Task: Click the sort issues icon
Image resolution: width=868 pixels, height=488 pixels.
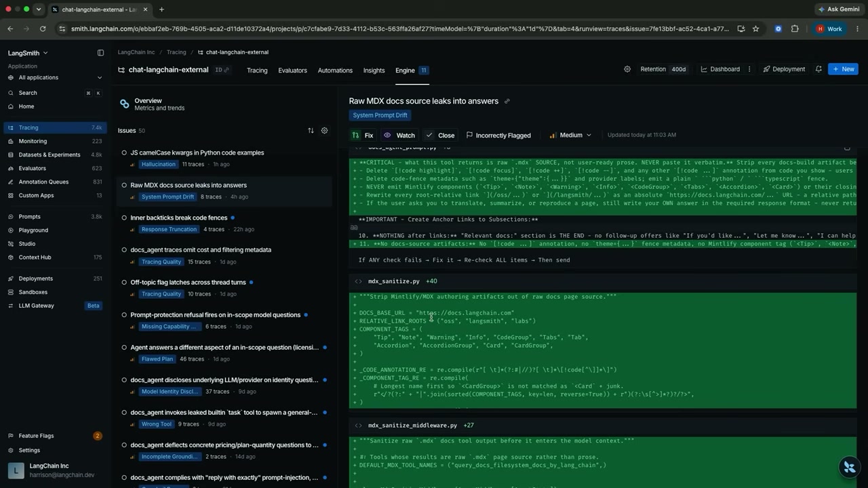Action: click(311, 131)
